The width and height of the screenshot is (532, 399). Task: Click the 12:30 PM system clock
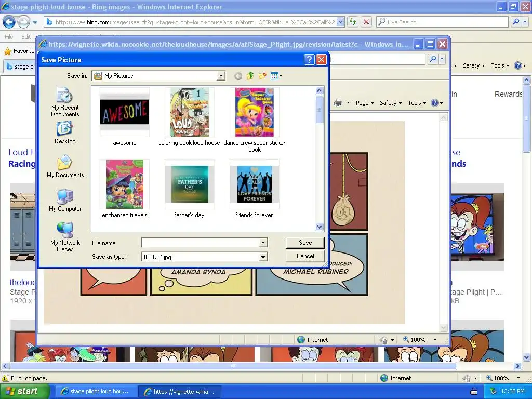tap(512, 391)
